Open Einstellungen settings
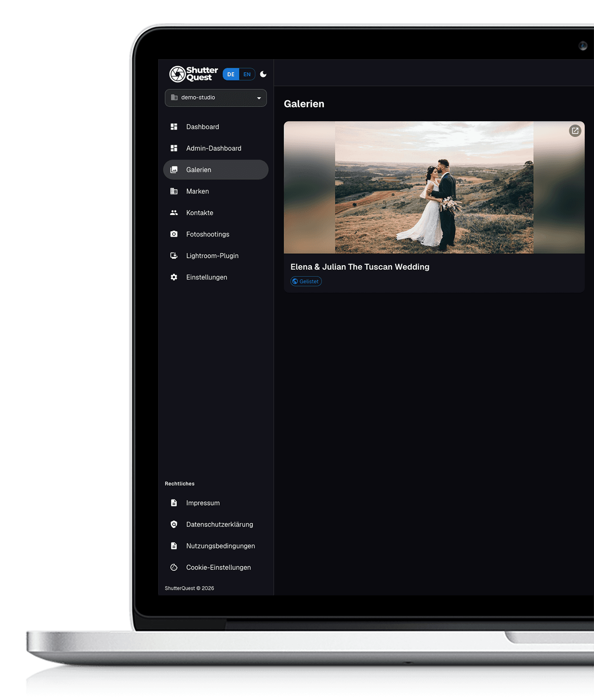594x700 pixels. [216, 277]
